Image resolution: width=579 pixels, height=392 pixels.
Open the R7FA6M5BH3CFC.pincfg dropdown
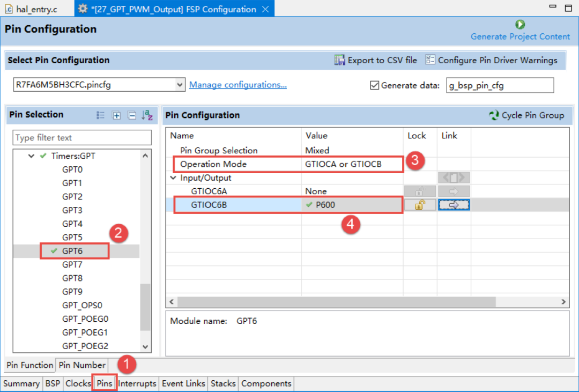180,85
